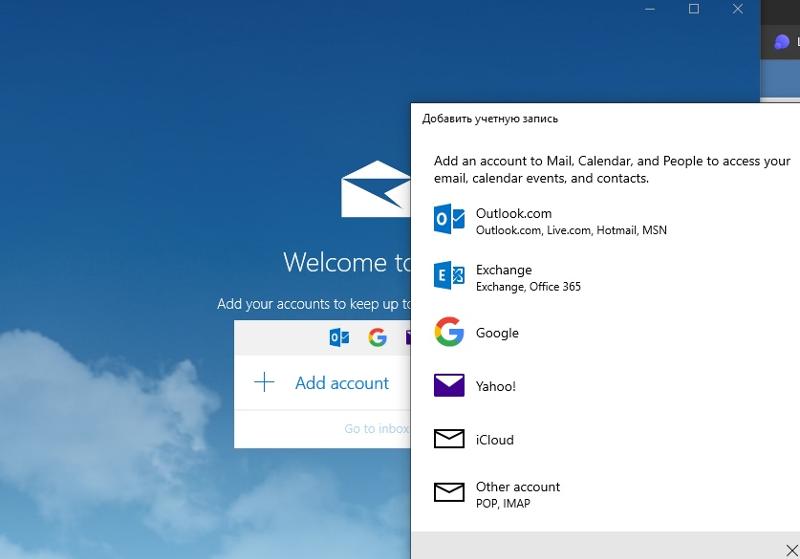
Task: Click the small Outlook icon above Add account
Action: 339,338
